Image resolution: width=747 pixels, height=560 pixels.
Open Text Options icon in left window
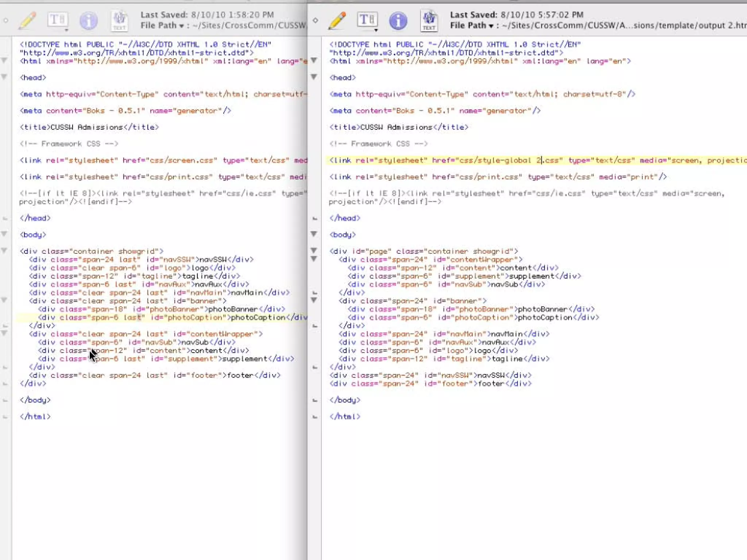click(58, 20)
